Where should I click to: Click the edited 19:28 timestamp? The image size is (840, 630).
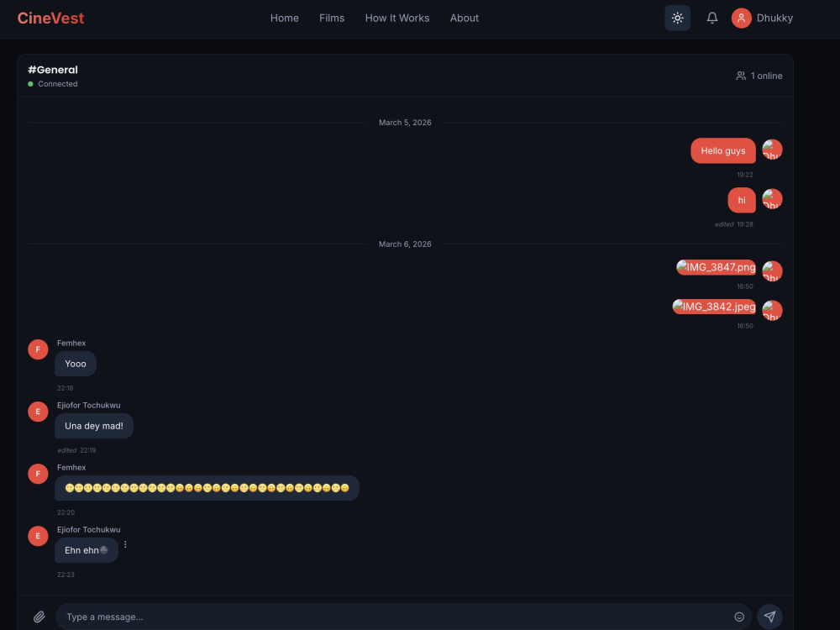pyautogui.click(x=734, y=224)
